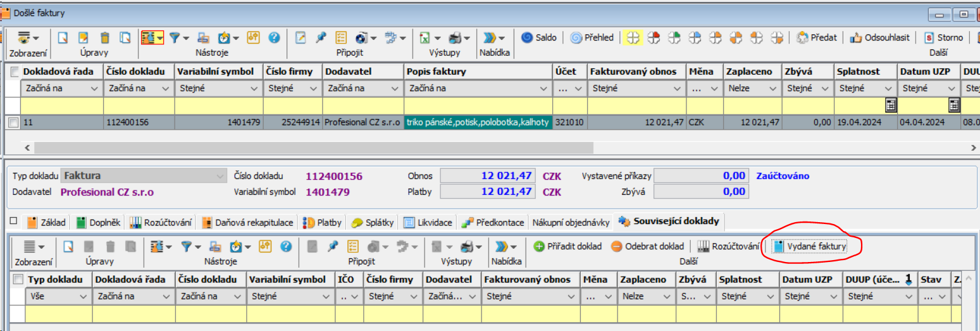Open the Zaplaceno 'Nelze' filter dropdown in top grid
Image resolution: width=980 pixels, height=331 pixels.
[774, 89]
